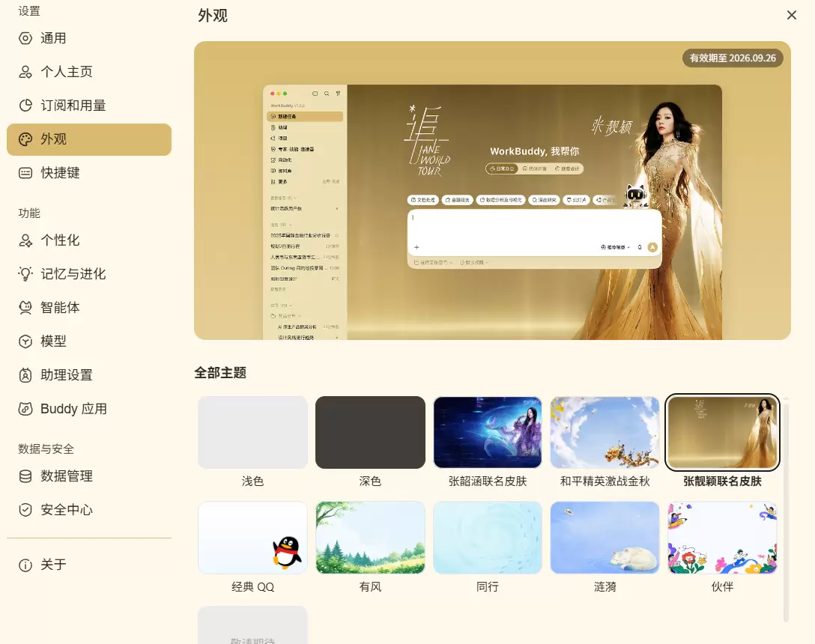Screen dimensions: 815x644
Task: Click the 外观 palette icon
Action: pos(25,139)
